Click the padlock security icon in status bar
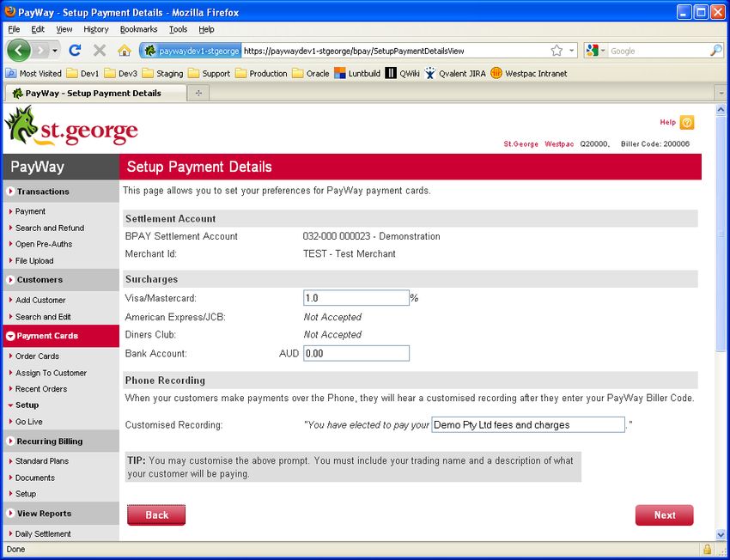Screen dimensions: 730x560 click(x=707, y=549)
